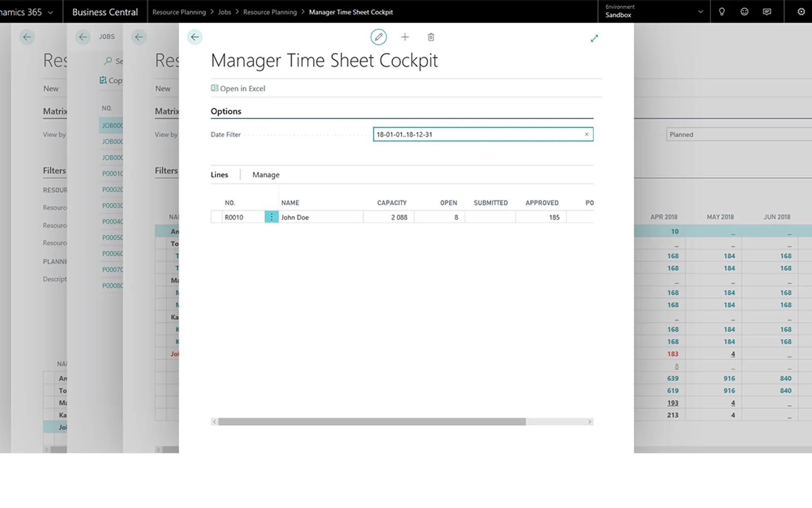812x508 pixels.
Task: Click New in the leftmost background window
Action: 51,88
